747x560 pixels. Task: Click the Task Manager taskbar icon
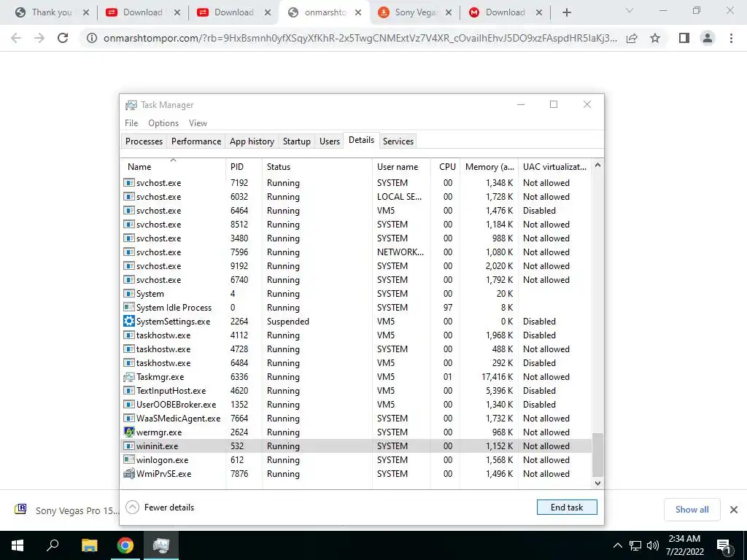tap(161, 545)
